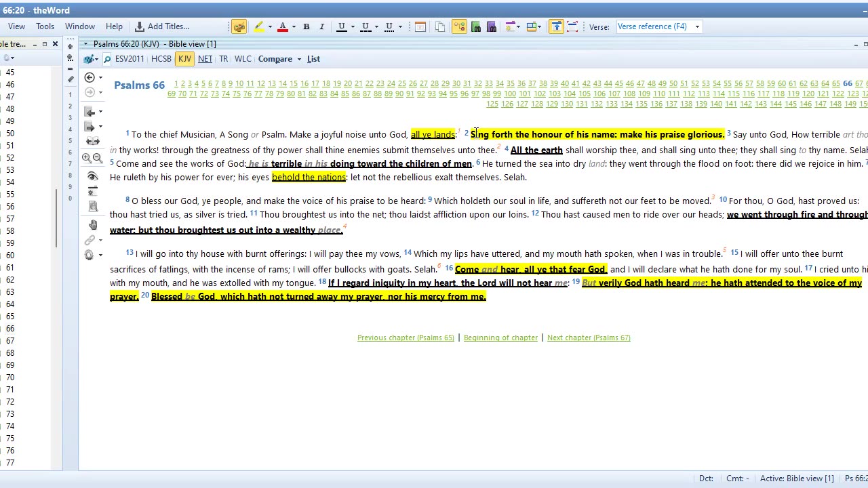Expand font color dropdown arrow
The height and width of the screenshot is (488, 868).
coord(294,27)
